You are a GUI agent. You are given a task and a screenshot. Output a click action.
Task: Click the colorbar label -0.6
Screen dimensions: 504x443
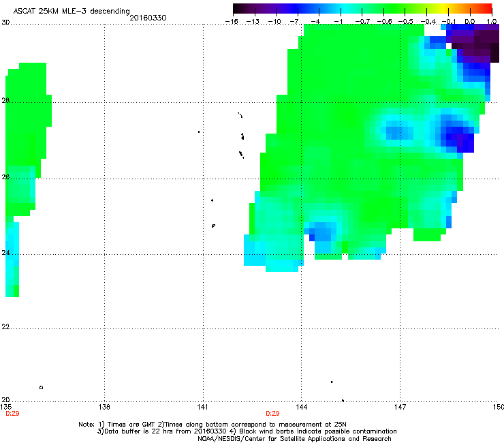pyautogui.click(x=384, y=22)
